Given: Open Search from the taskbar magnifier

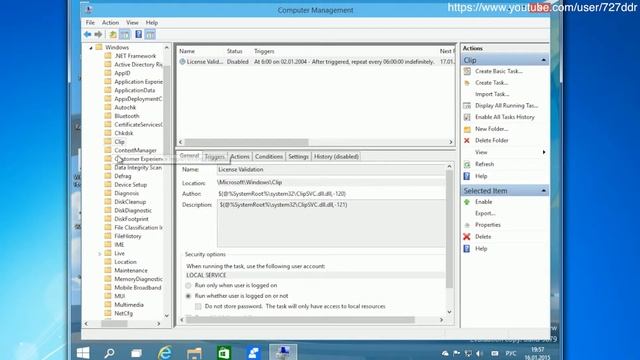Looking at the screenshot, I should coord(109,353).
